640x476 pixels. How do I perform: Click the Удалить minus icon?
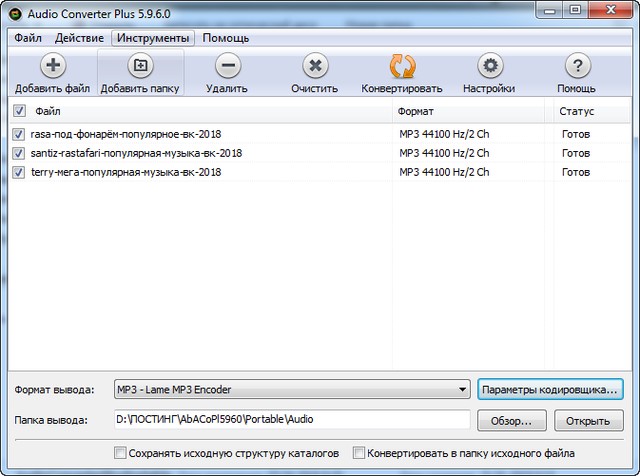point(228,65)
